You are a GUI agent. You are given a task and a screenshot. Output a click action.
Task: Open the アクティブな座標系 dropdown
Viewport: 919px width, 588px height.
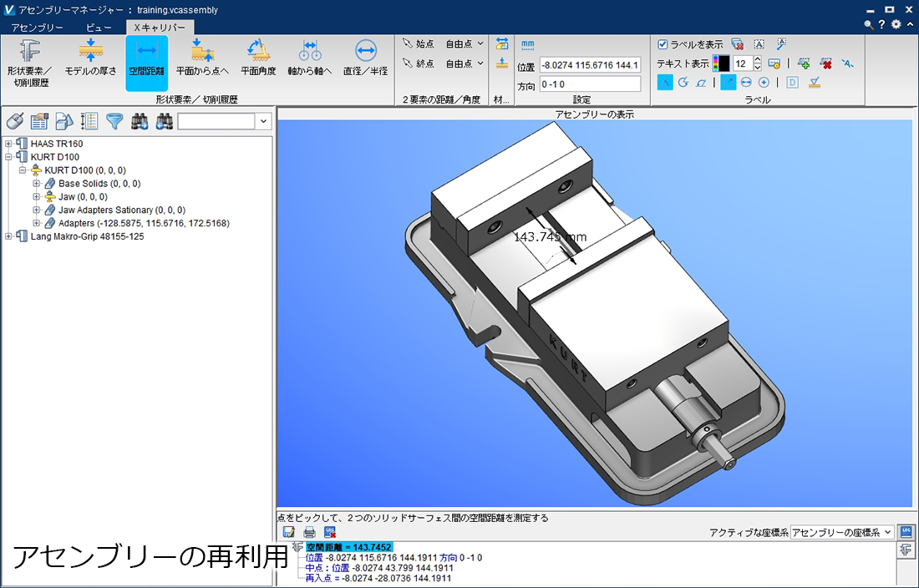(841, 532)
